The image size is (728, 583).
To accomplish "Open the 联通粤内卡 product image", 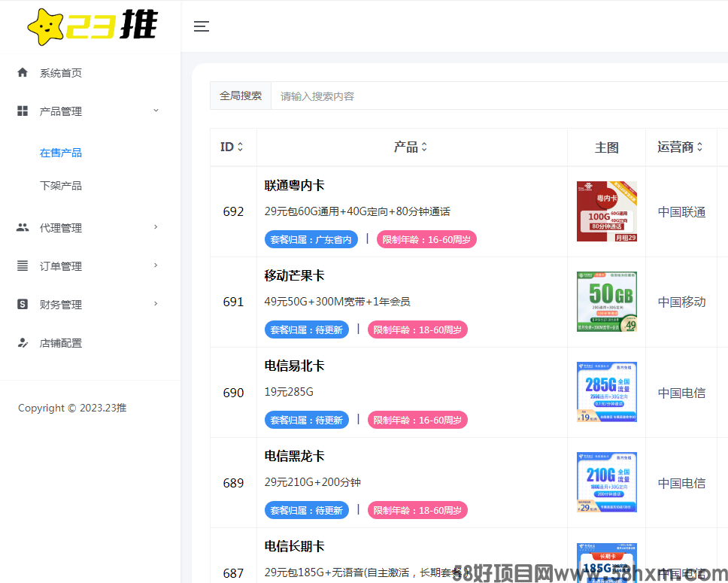I will 606,211.
